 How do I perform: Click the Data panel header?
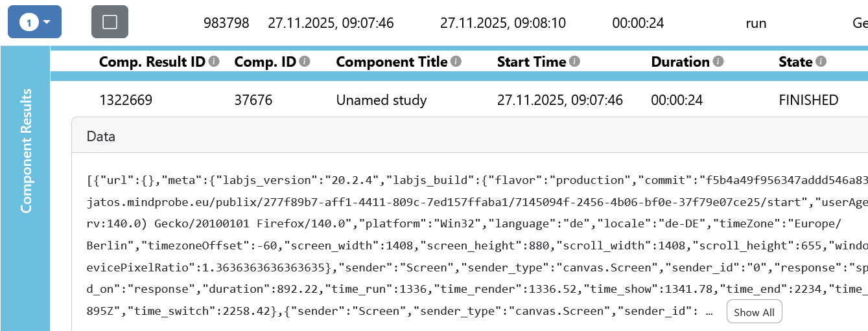101,137
